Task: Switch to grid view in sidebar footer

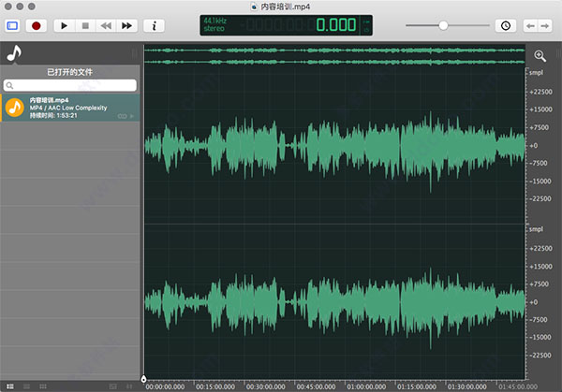Action: pos(43,386)
